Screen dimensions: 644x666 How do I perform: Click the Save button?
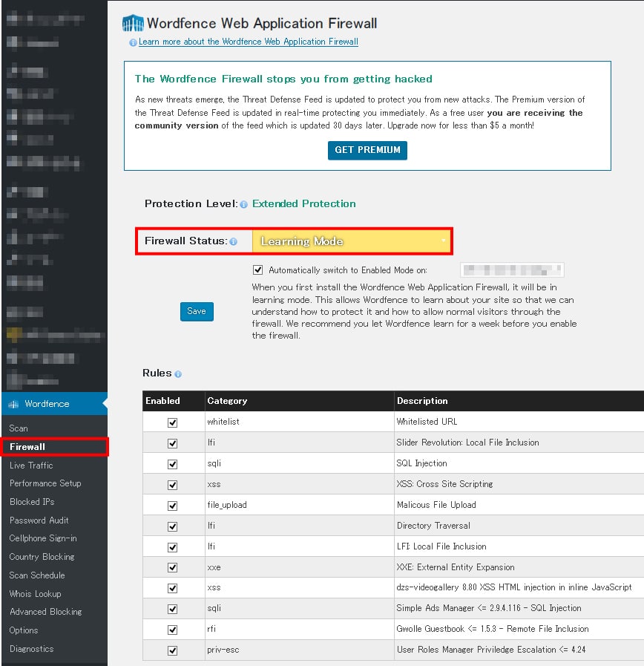(197, 312)
